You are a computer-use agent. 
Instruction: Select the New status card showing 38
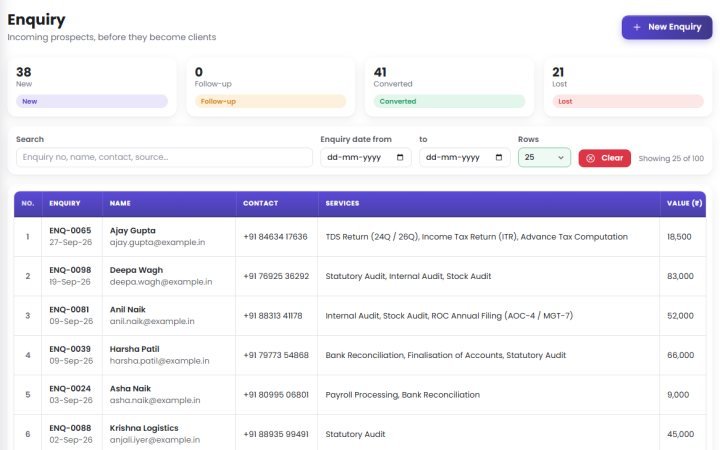pyautogui.click(x=92, y=87)
